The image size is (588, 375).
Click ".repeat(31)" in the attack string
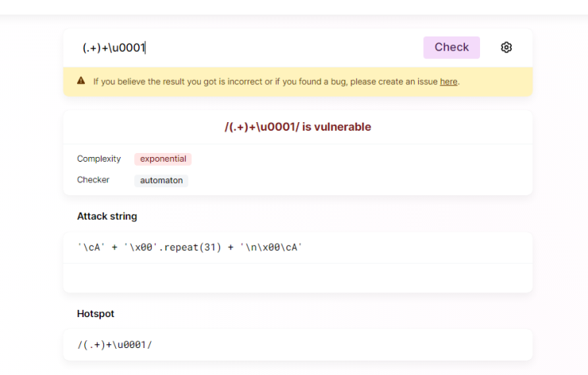click(190, 247)
